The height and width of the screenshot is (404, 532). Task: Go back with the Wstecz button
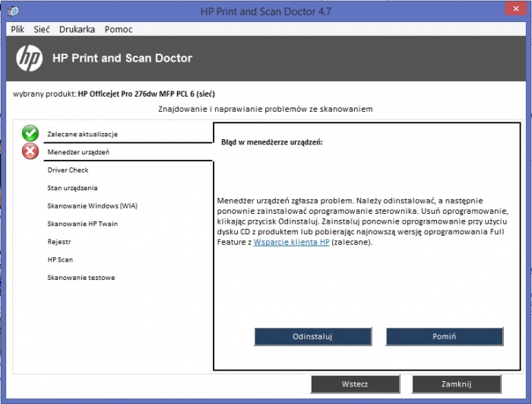(x=355, y=384)
